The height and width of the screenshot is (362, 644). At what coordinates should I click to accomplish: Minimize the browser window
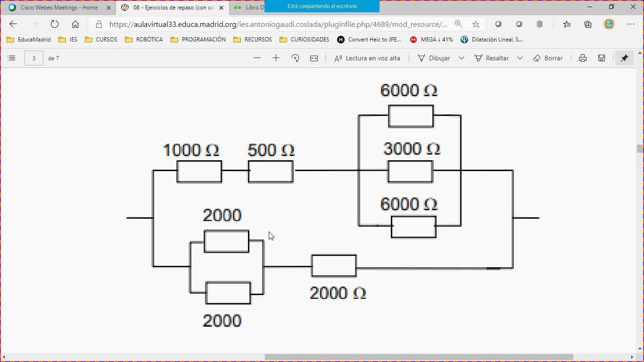coord(590,7)
